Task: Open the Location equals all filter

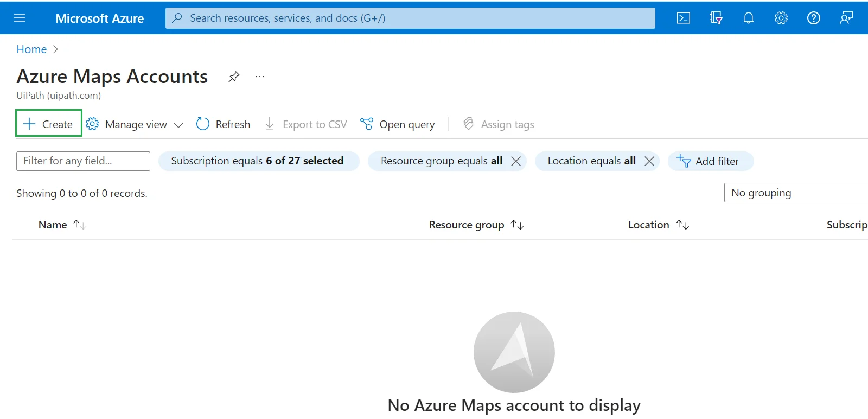Action: click(591, 161)
